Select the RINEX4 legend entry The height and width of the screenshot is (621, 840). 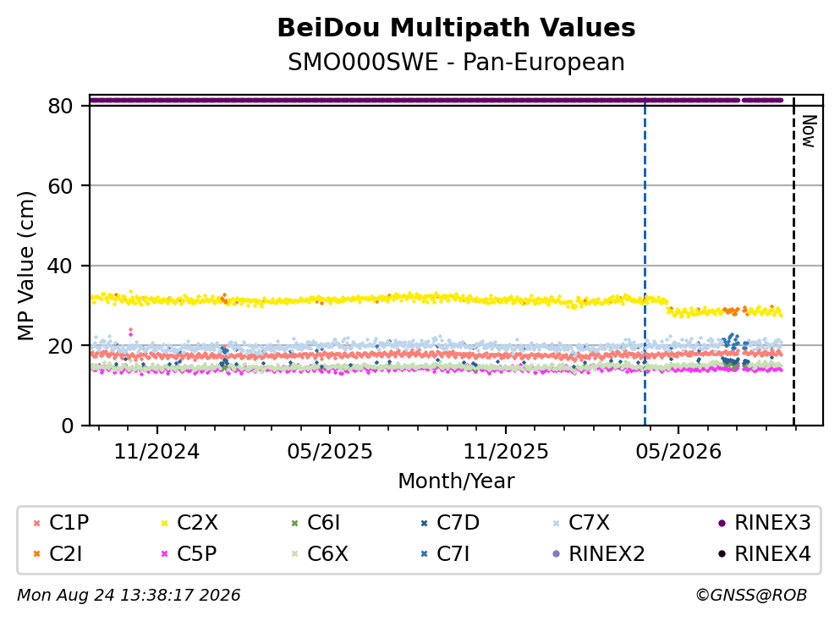pos(765,554)
